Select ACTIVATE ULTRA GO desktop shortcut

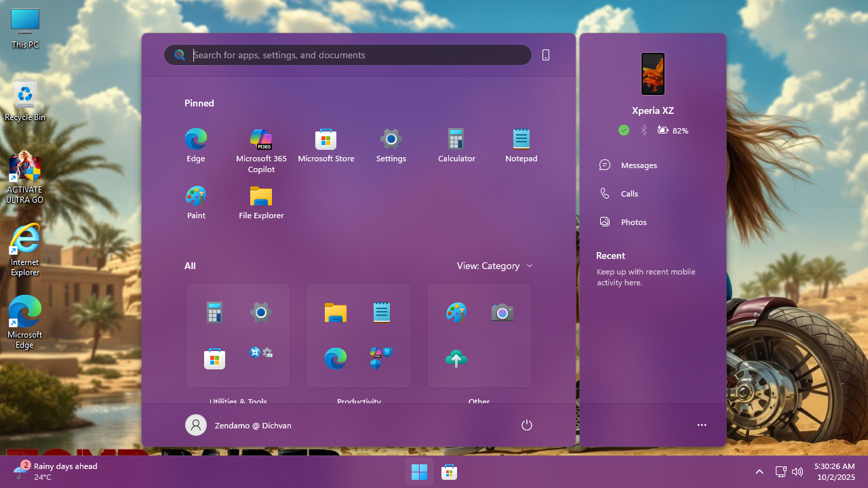(25, 178)
